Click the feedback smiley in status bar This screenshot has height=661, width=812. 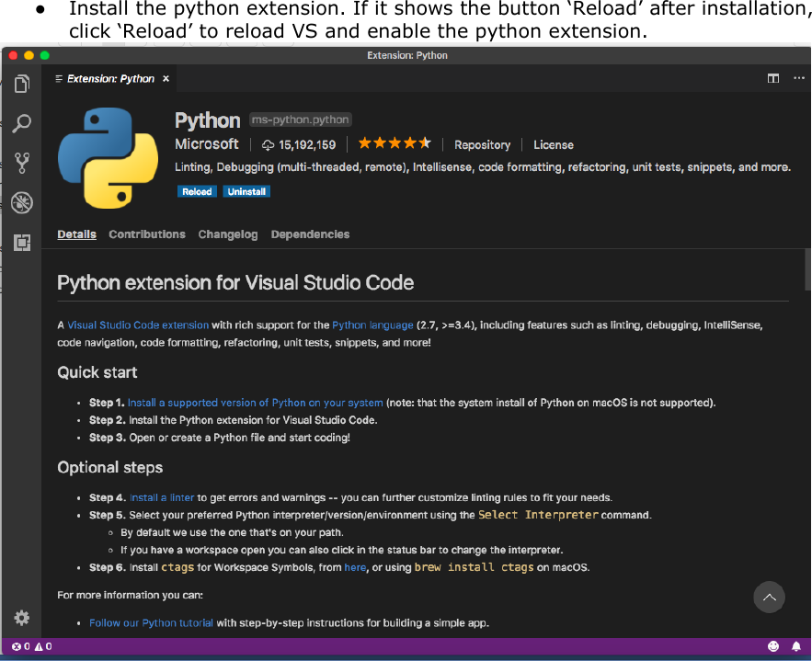(x=773, y=646)
